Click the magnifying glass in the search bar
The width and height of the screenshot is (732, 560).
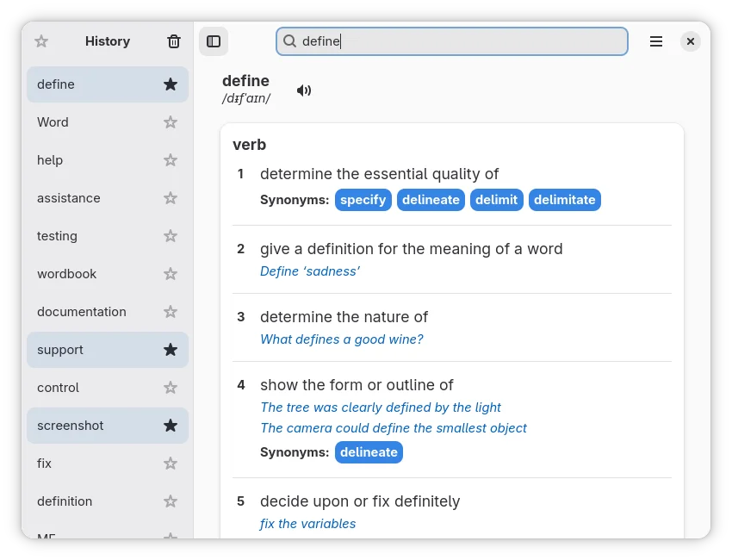[x=288, y=40]
